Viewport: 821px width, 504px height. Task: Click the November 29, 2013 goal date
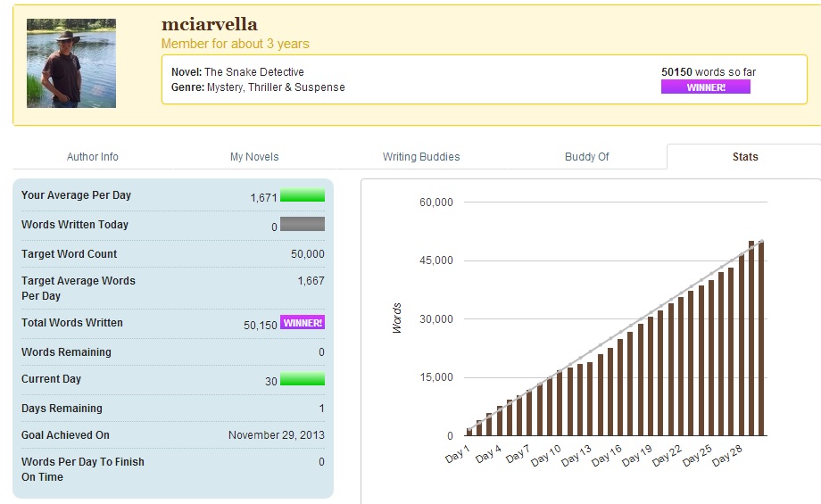[x=277, y=435]
